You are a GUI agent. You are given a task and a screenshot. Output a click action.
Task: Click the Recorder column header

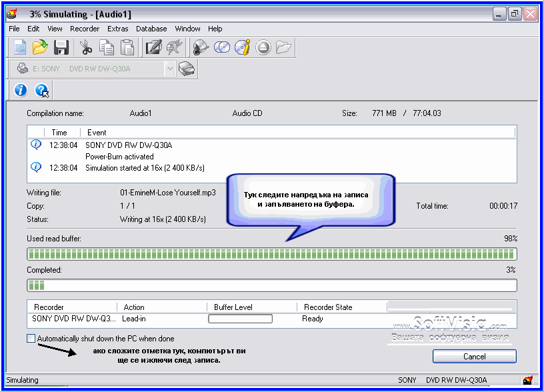72,307
